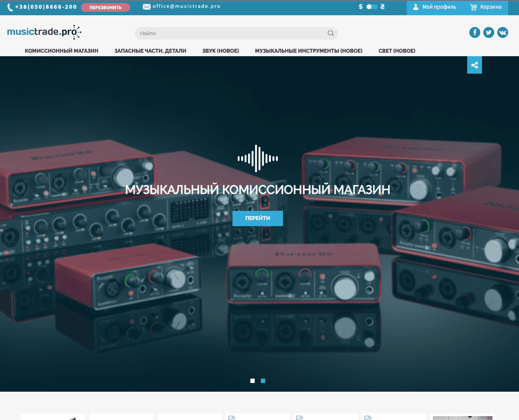Viewport: 519px width, 420px height.
Task: Toggle the dollar/hryvnia currency switch
Action: click(x=371, y=7)
